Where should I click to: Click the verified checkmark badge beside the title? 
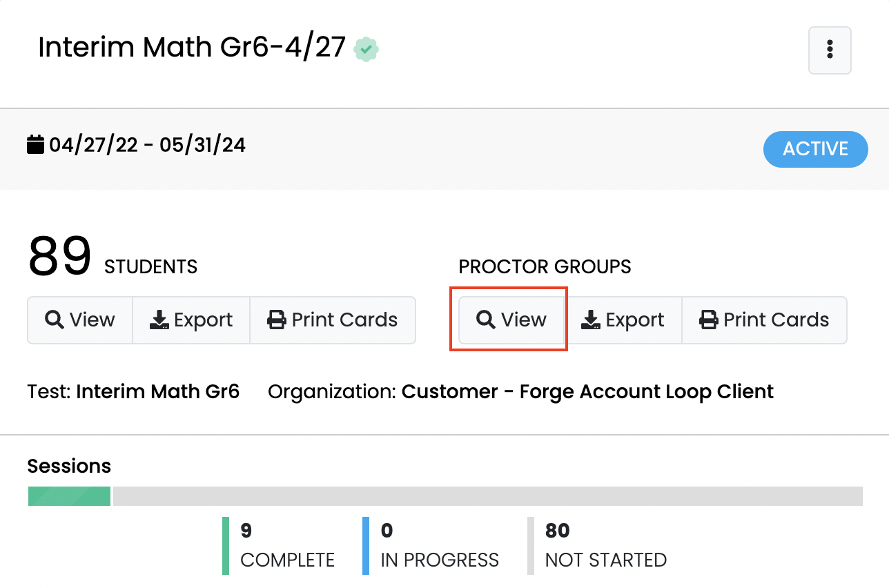point(367,49)
